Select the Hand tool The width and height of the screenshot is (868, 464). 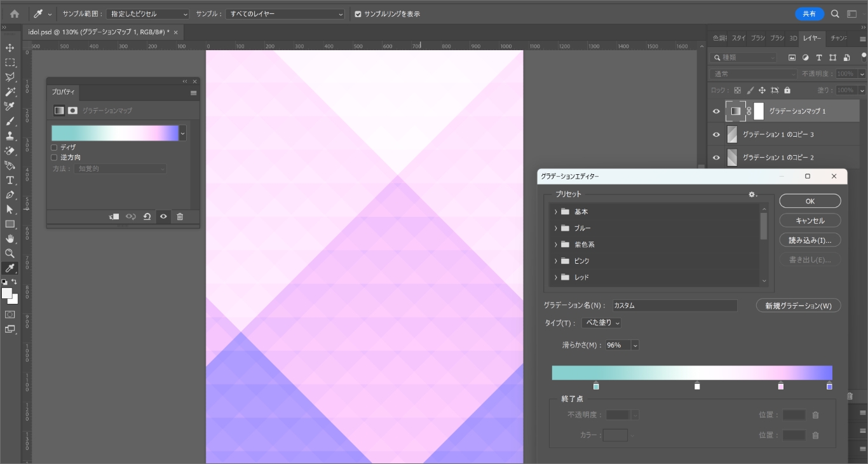tap(10, 239)
